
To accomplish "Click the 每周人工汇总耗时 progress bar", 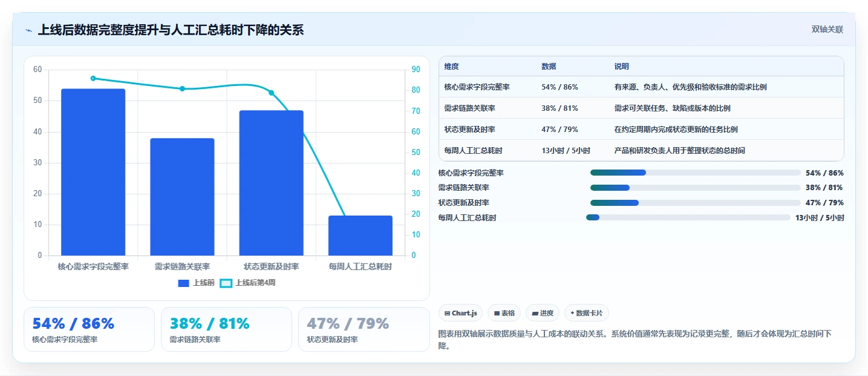I will pyautogui.click(x=688, y=217).
